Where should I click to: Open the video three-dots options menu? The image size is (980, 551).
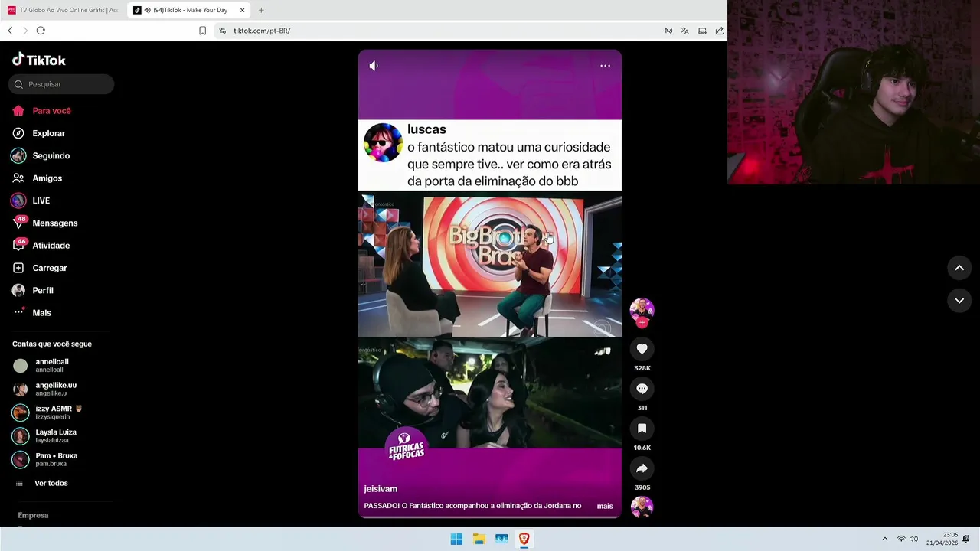[605, 66]
